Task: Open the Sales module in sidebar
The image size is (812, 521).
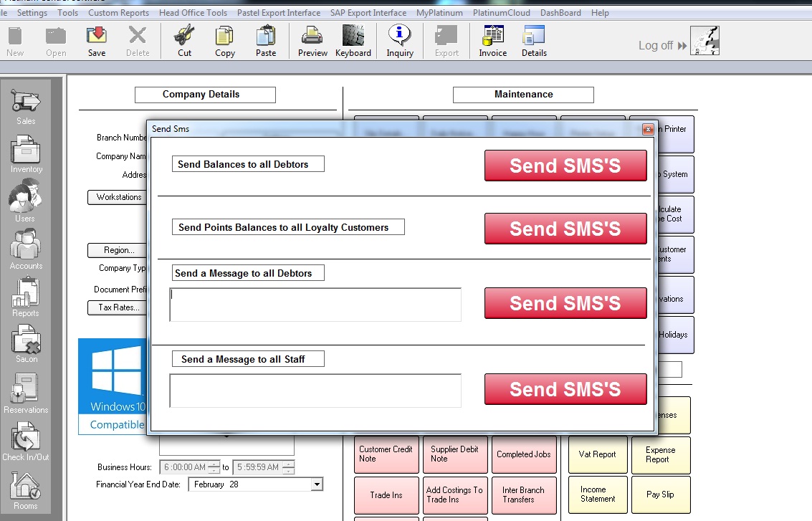Action: pyautogui.click(x=25, y=107)
